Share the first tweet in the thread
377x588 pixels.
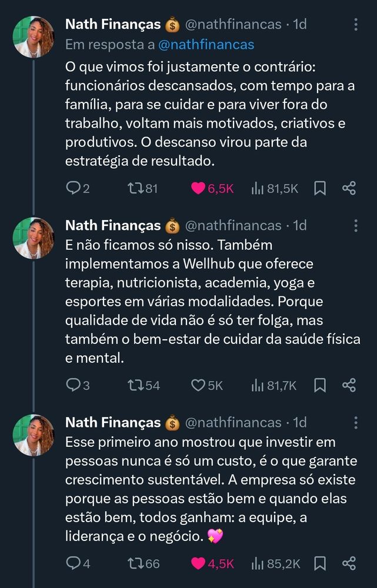coord(349,188)
